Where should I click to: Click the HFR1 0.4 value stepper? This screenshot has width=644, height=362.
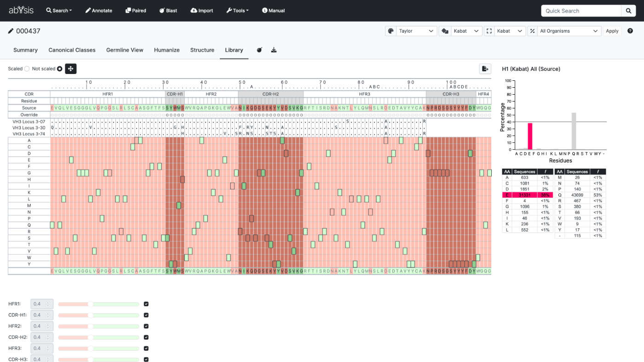[42, 304]
